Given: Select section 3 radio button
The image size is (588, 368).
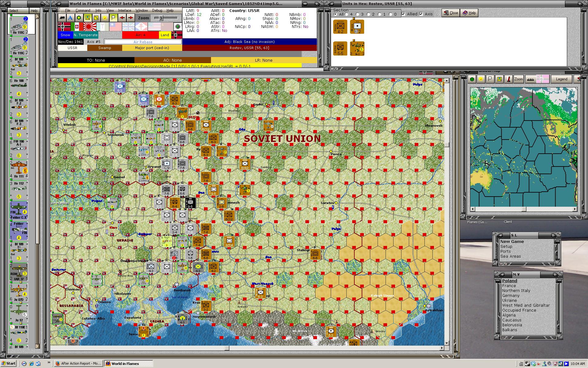Looking at the screenshot, I should [357, 14].
